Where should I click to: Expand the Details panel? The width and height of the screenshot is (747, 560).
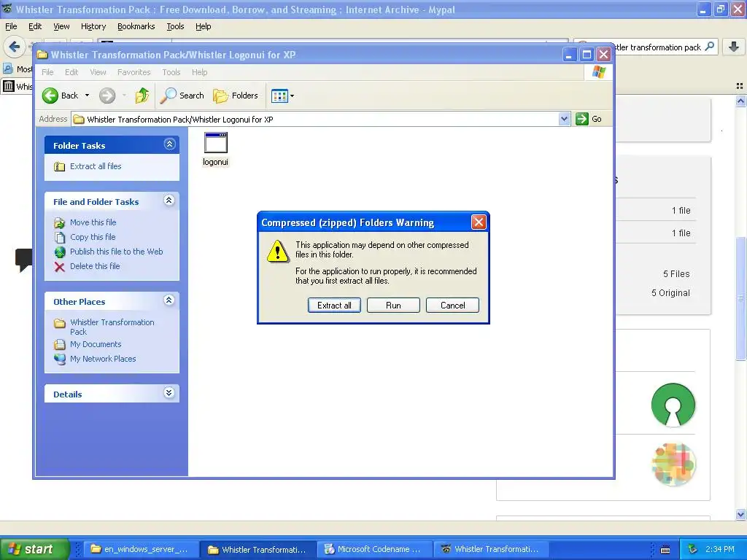169,393
